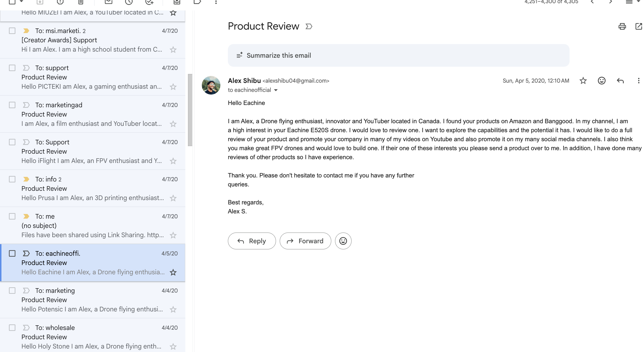Tick the checkbox for the eachineoffi. email

coord(12,253)
